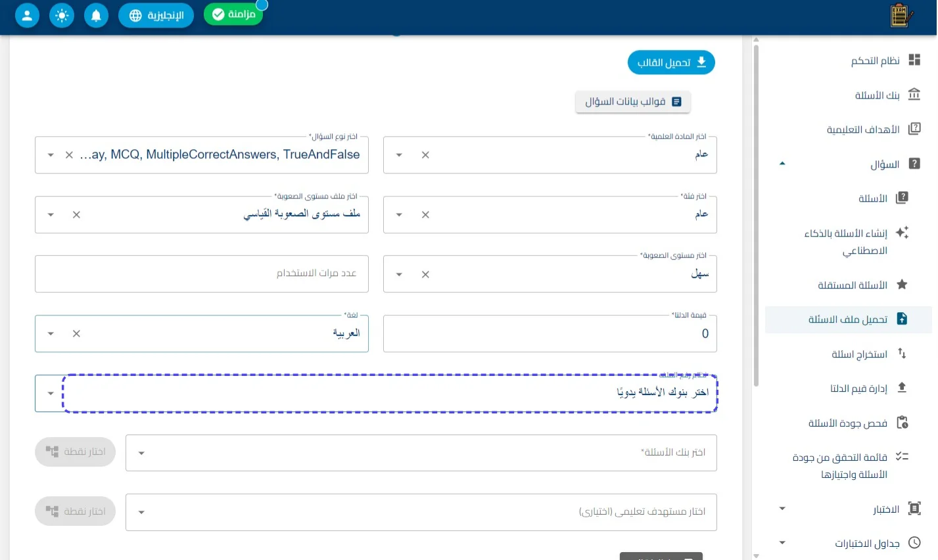Clear the سهل difficulty selection
This screenshot has width=938, height=560.
pos(425,274)
